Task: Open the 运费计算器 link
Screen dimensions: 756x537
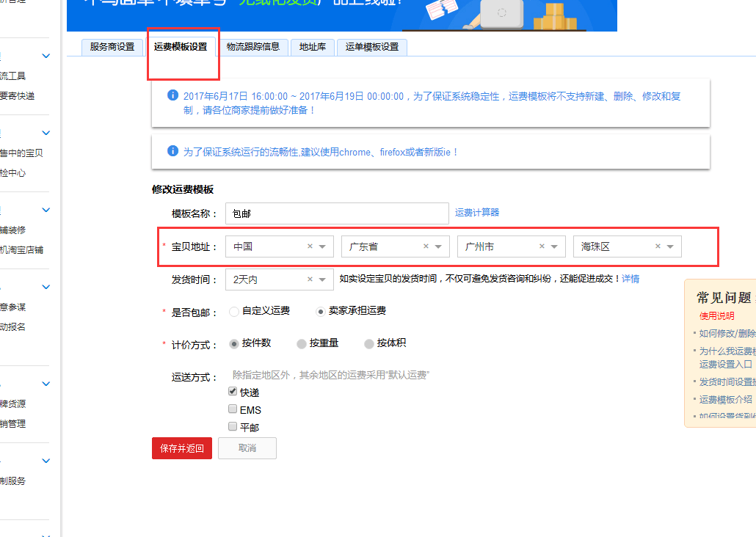Action: 477,213
